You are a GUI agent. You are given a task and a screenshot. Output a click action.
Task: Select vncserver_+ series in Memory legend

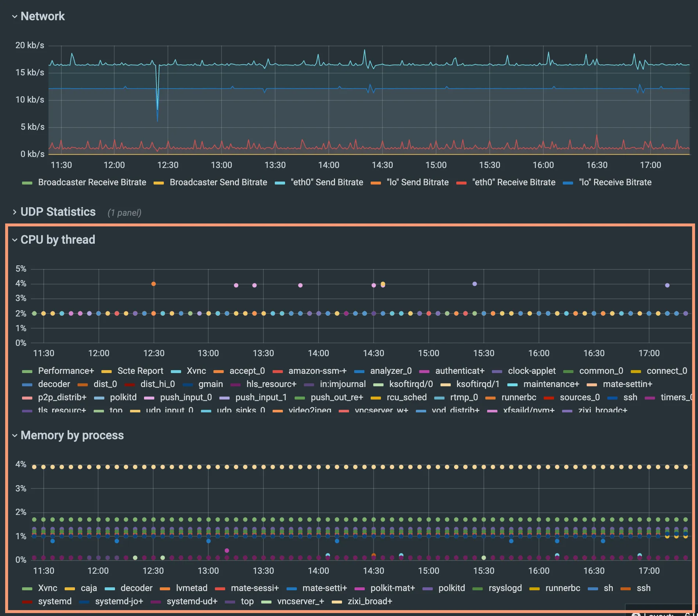pyautogui.click(x=301, y=601)
